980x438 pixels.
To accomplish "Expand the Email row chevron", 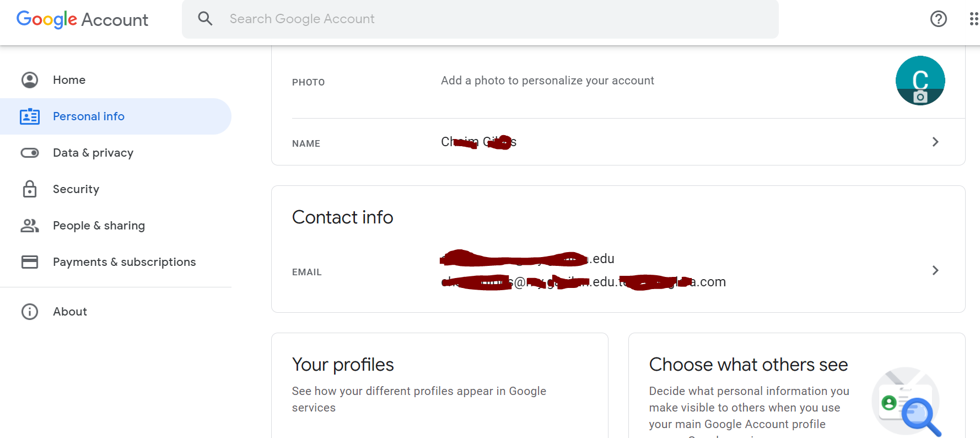I will tap(935, 270).
